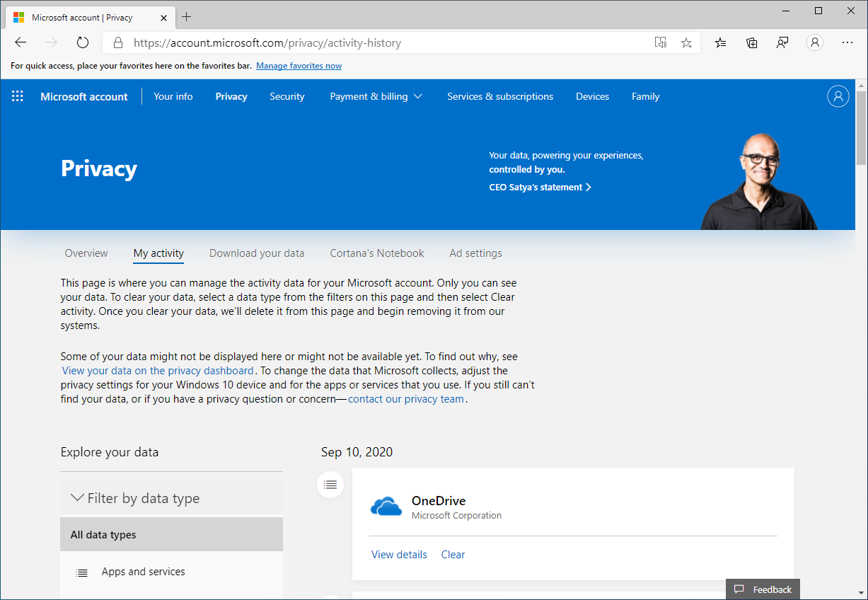The height and width of the screenshot is (600, 868).
Task: Click the Microsoft logo tab favicon
Action: coord(19,17)
